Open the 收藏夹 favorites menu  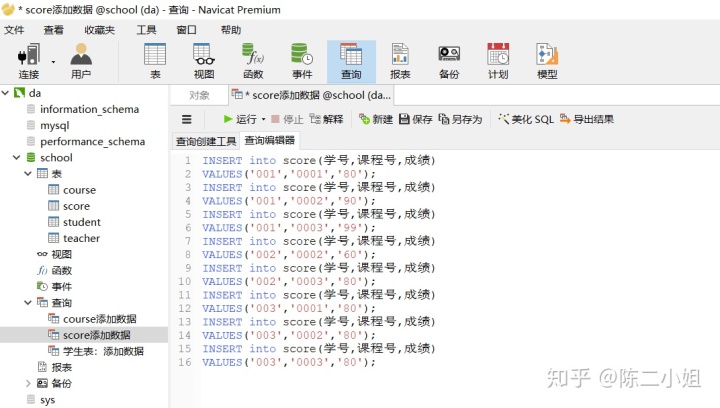[99, 30]
